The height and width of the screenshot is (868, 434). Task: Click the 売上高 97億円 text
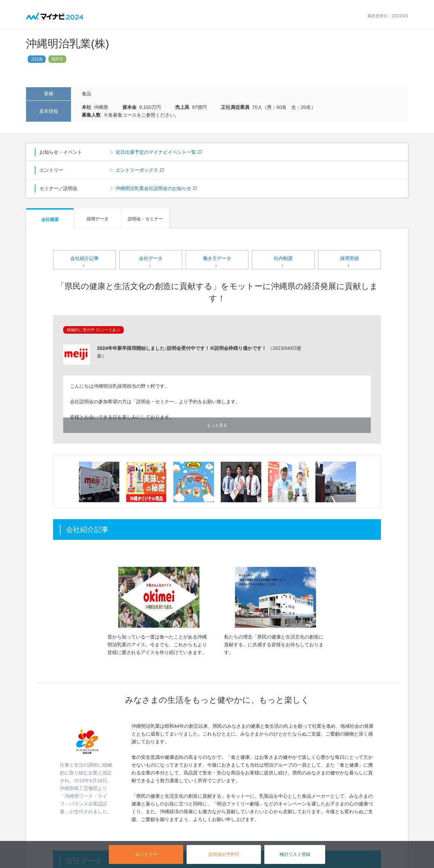click(x=191, y=107)
